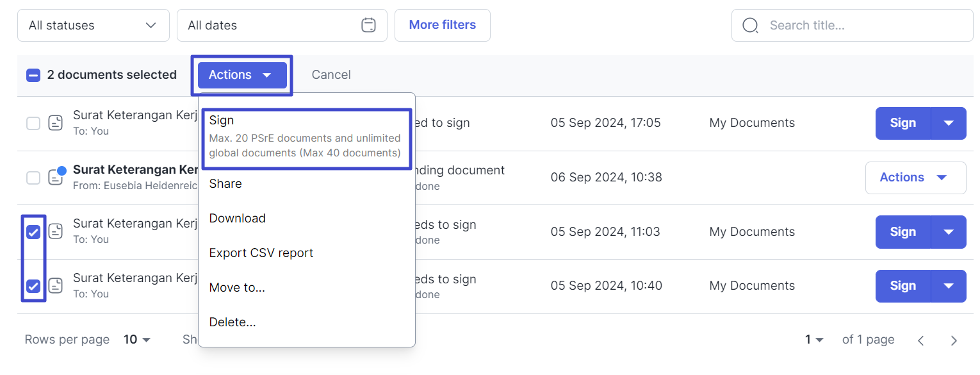
Task: Click the document icon of the 10:40 row
Action: (x=56, y=286)
